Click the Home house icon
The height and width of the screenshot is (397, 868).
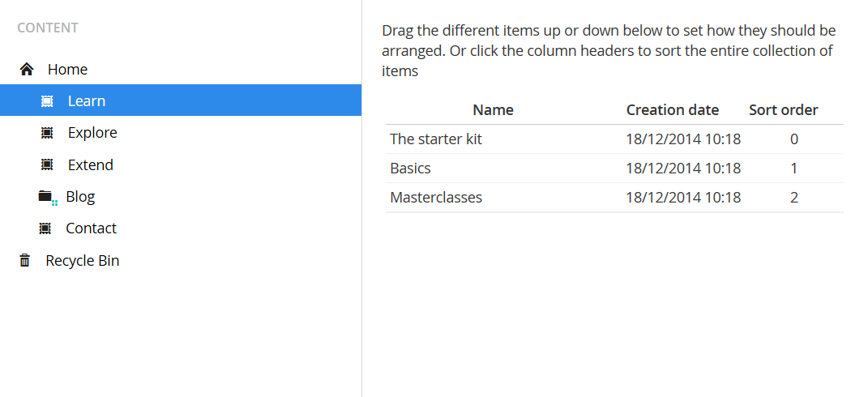click(27, 70)
